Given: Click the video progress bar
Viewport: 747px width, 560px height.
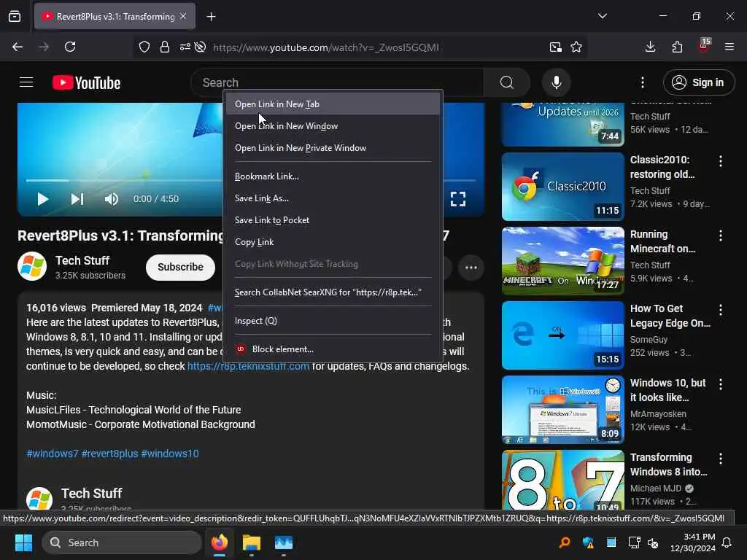Looking at the screenshot, I should tap(124, 181).
